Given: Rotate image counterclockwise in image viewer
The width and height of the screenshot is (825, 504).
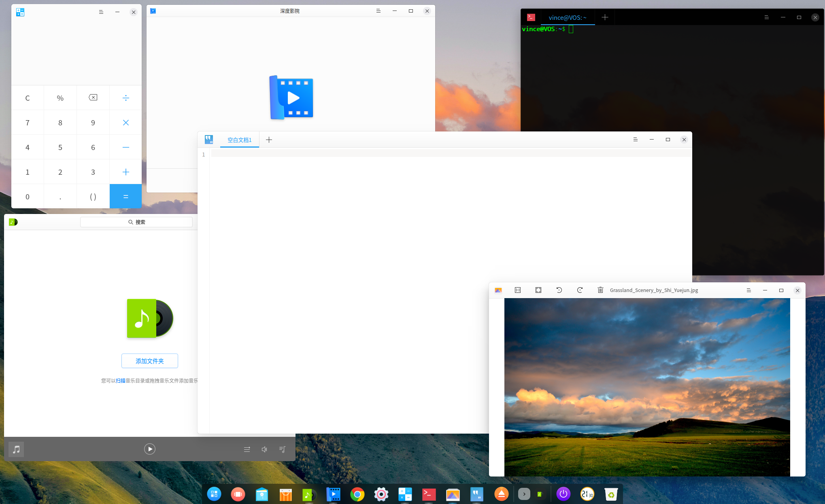Looking at the screenshot, I should pos(559,290).
